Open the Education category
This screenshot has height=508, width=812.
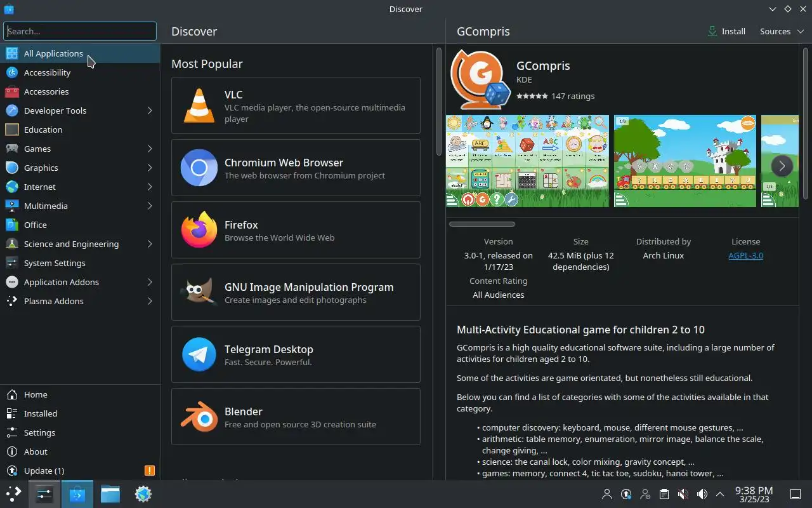[x=80, y=130]
